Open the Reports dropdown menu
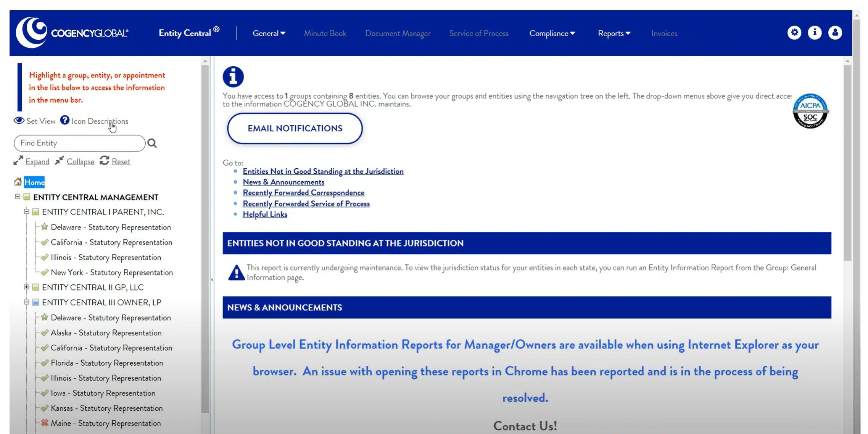 pos(614,34)
